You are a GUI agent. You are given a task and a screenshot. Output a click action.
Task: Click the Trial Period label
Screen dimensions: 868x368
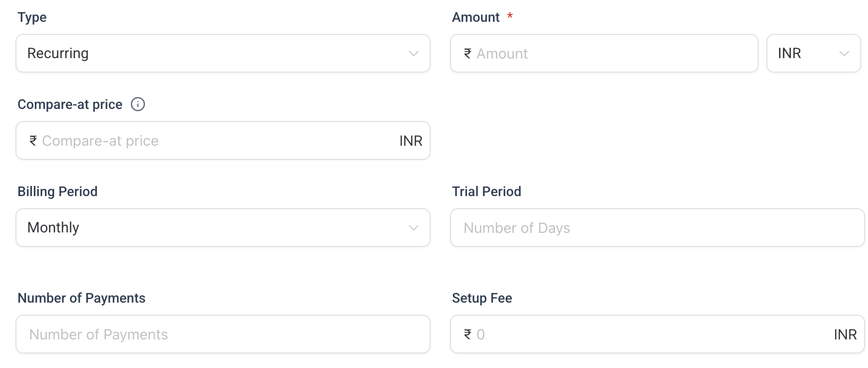486,191
